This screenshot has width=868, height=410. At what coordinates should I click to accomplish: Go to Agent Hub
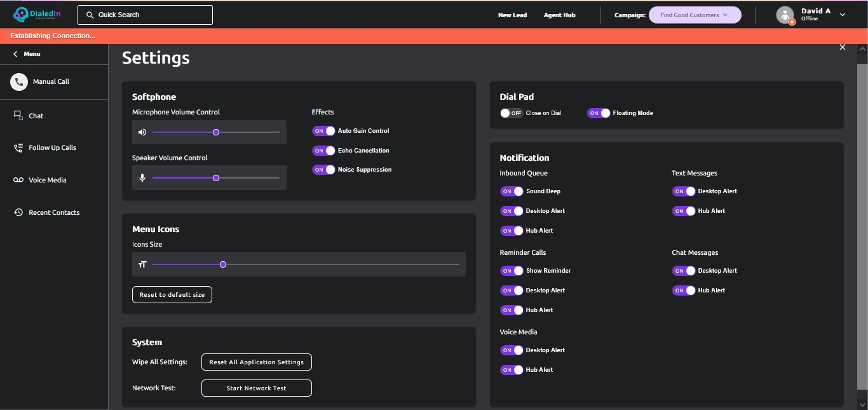(559, 15)
